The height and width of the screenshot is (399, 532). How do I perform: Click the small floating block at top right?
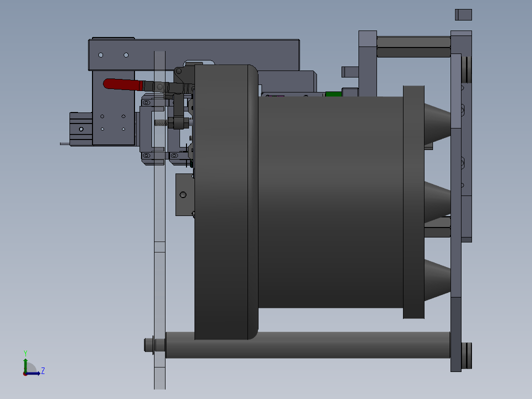463,14
